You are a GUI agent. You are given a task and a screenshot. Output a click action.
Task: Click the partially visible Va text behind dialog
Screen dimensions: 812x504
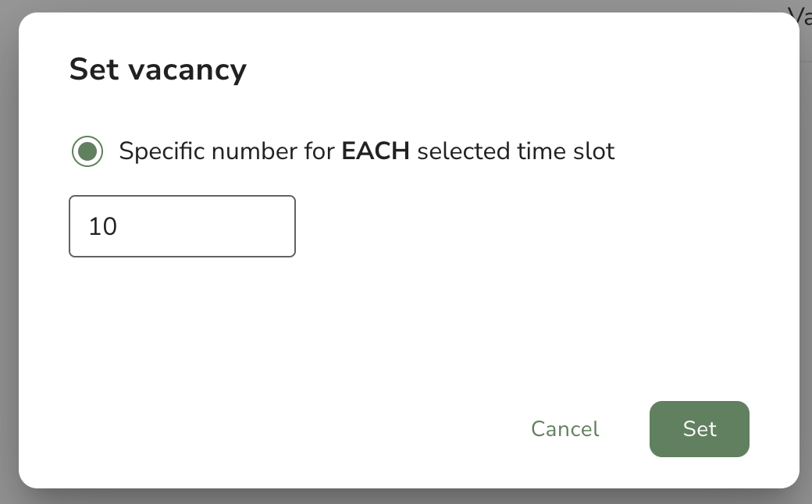pyautogui.click(x=800, y=16)
